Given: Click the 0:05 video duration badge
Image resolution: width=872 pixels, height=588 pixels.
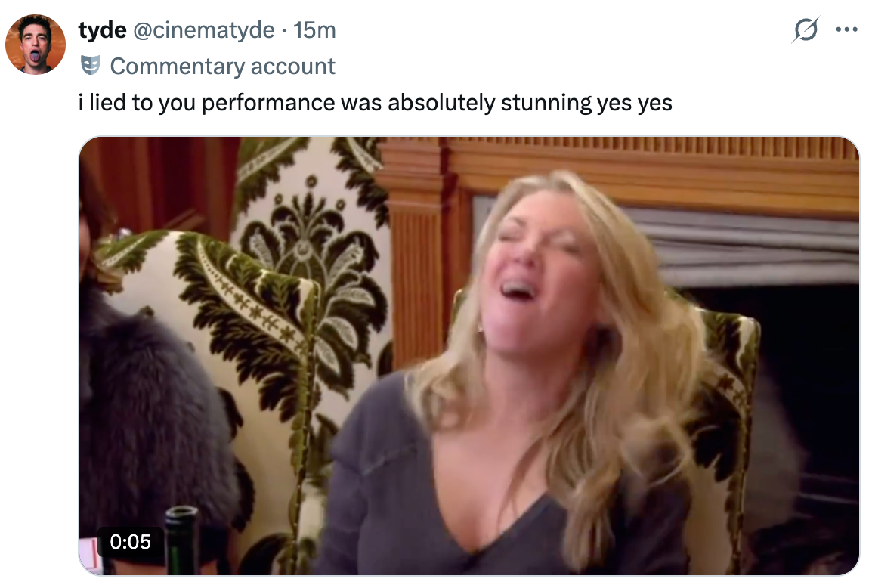Looking at the screenshot, I should click(x=130, y=541).
